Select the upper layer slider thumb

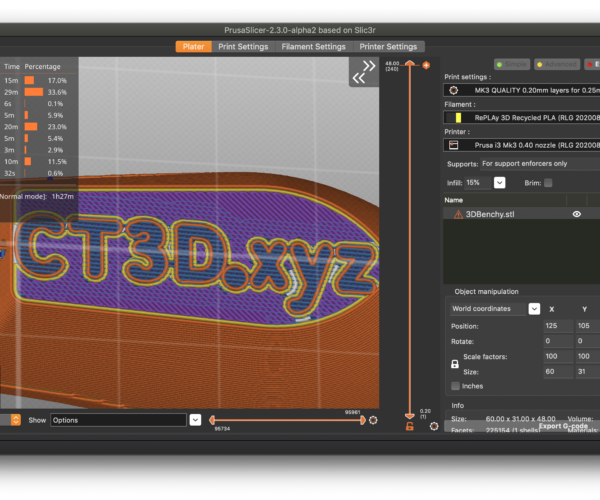pos(410,63)
